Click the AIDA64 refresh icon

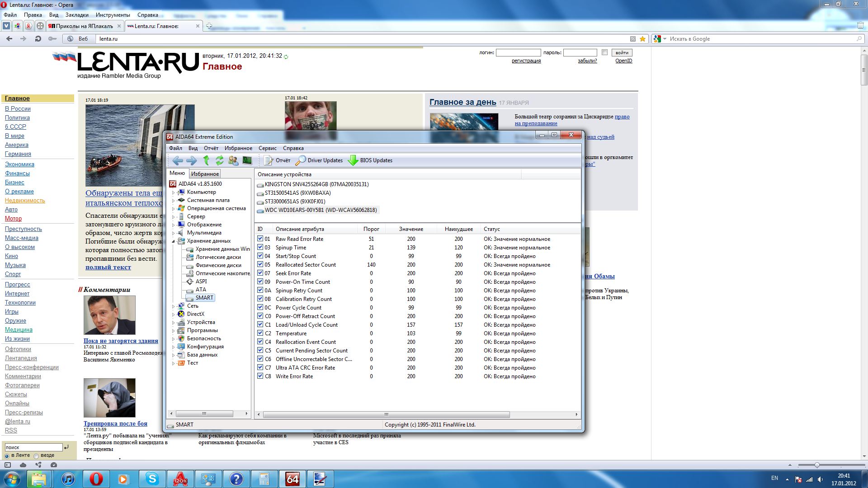pos(220,160)
